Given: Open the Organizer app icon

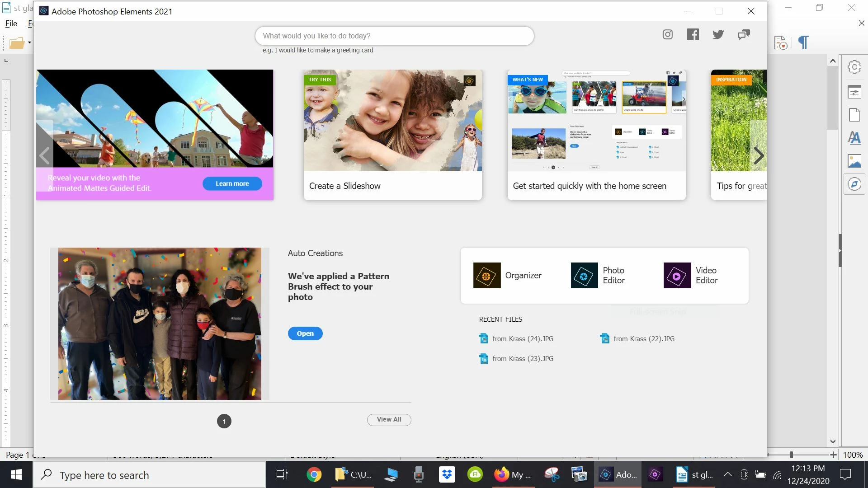Looking at the screenshot, I should pyautogui.click(x=486, y=275).
